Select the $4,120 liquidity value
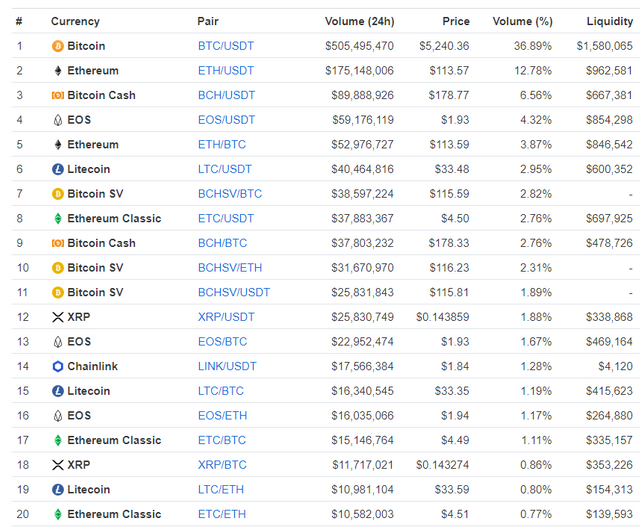This screenshot has width=640, height=527. pos(616,366)
